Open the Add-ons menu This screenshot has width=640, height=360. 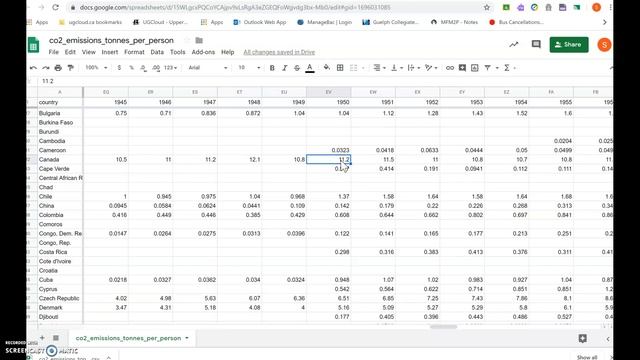click(x=203, y=52)
